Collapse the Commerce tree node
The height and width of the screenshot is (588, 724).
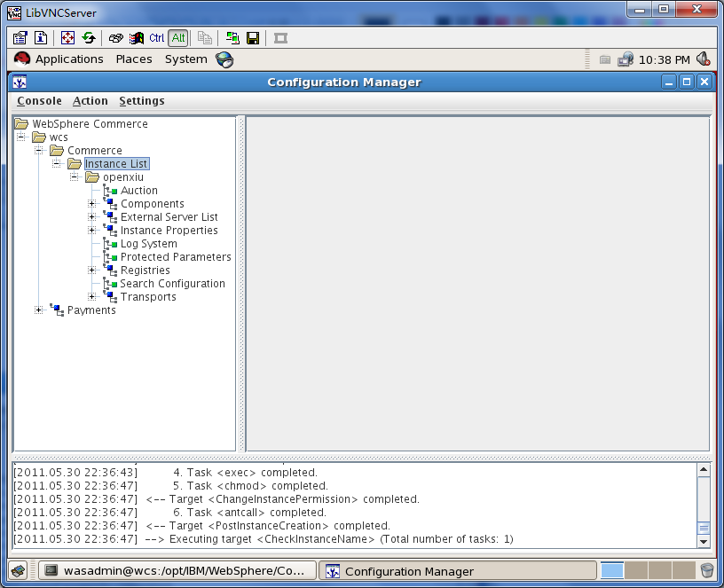pos(39,151)
